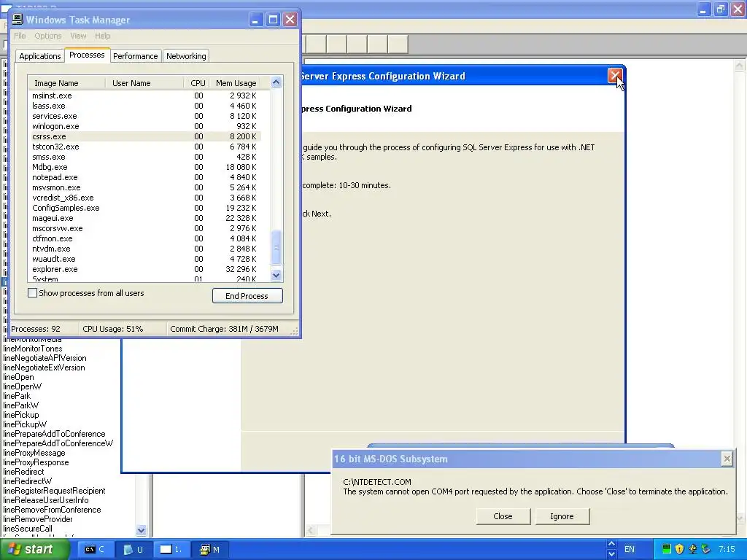Switch to the Networking tab
Viewport: 747px width, 560px height.
[x=186, y=56]
